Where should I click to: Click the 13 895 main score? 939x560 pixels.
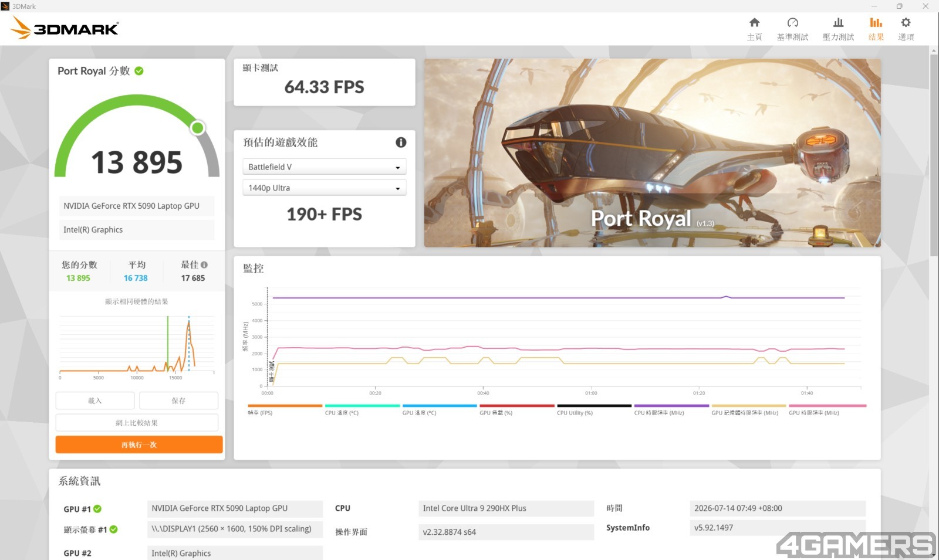pos(137,162)
